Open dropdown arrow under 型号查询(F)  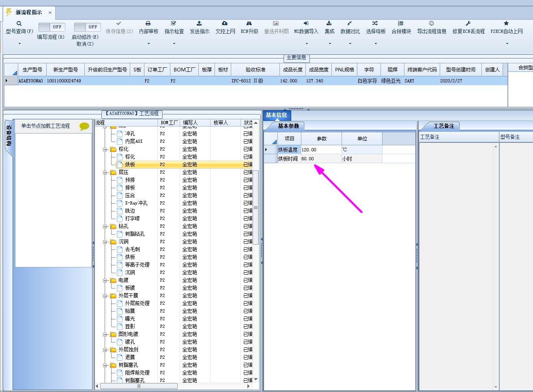click(x=19, y=43)
